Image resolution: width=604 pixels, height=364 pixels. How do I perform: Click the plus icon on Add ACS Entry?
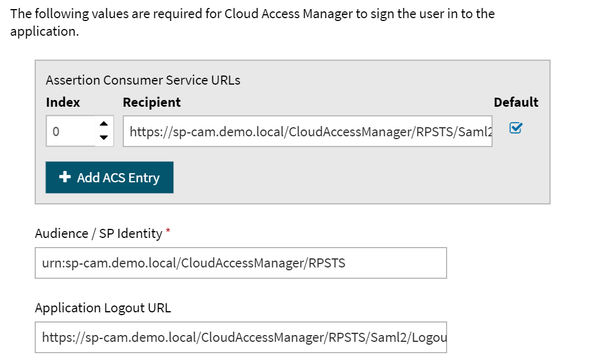[x=65, y=177]
